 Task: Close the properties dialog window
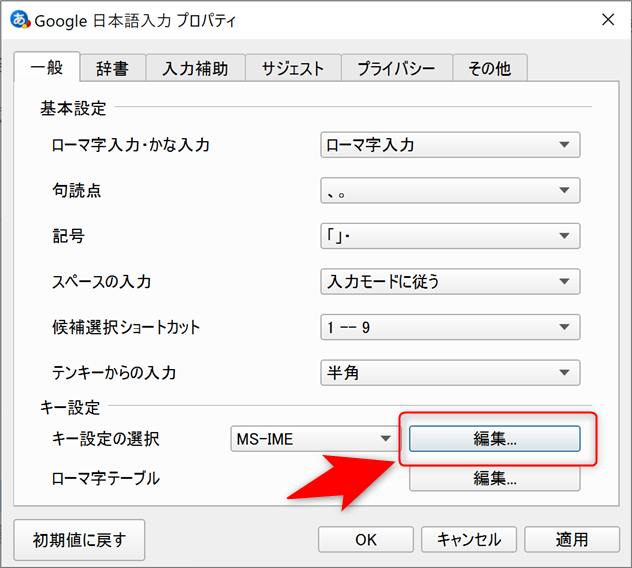(x=607, y=20)
